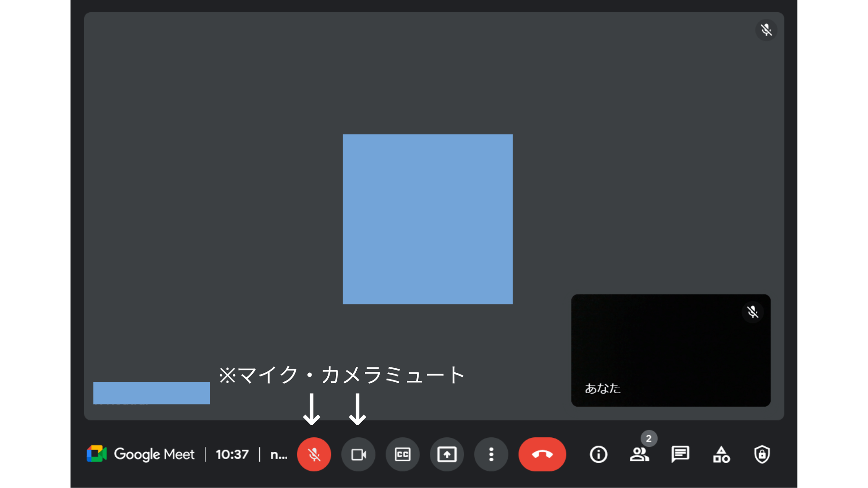Image resolution: width=868 pixels, height=488 pixels.
Task: Turn on your camera
Action: (x=358, y=455)
